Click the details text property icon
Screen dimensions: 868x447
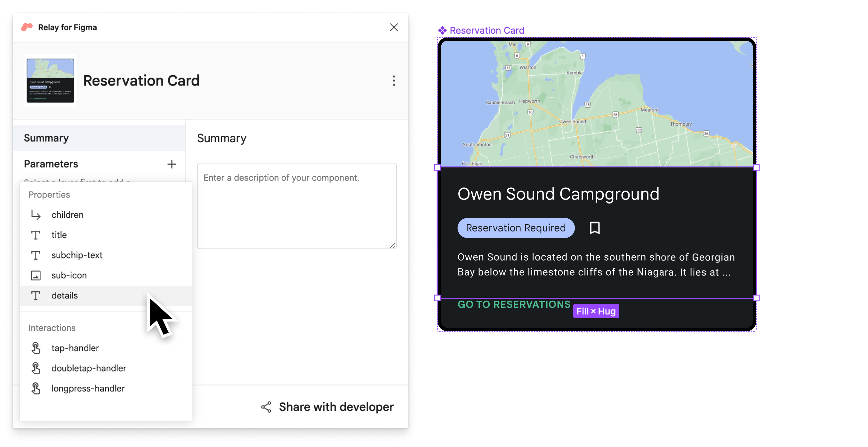[x=36, y=295]
